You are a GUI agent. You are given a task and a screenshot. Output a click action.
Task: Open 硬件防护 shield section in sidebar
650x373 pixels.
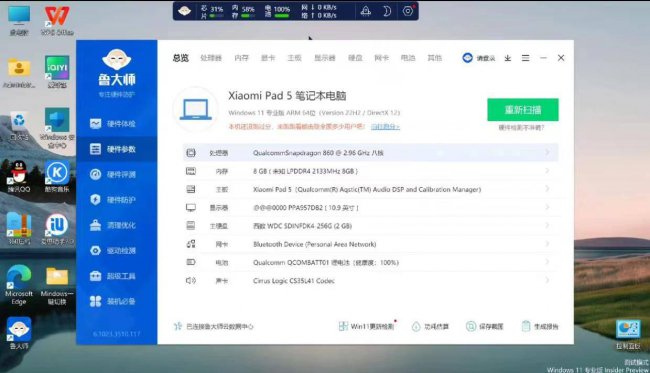[x=113, y=200]
